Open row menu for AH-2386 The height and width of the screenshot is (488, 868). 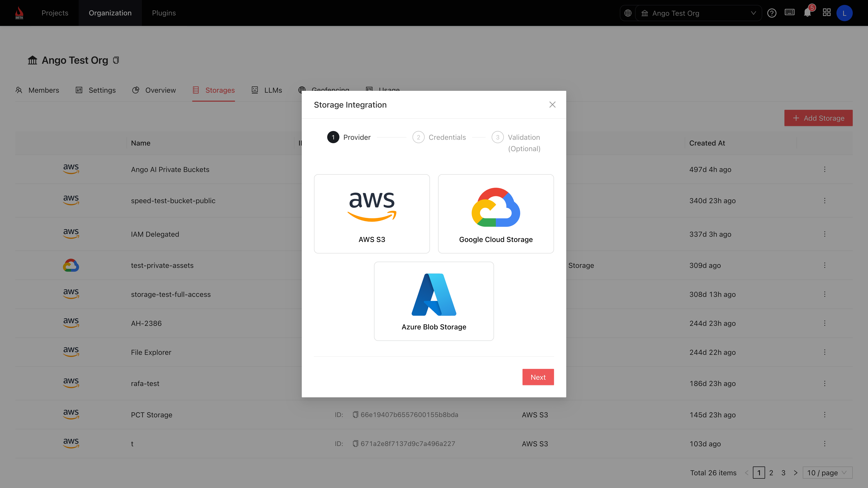pos(825,323)
